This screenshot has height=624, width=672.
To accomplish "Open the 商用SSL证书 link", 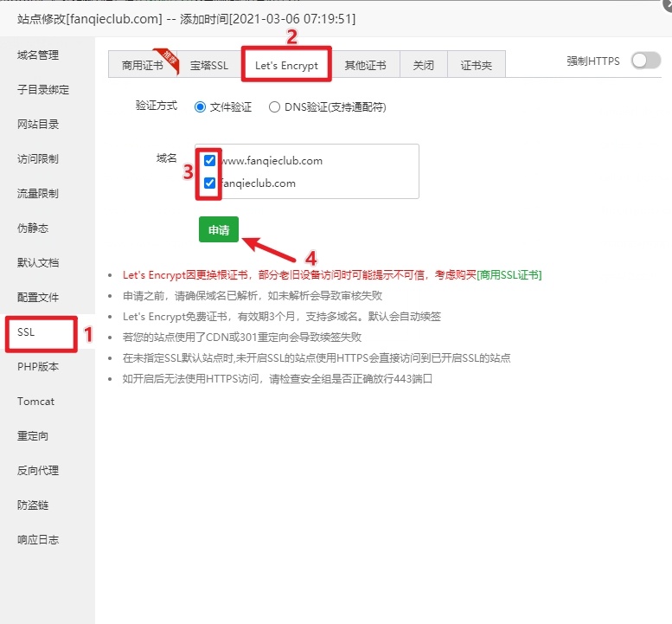I will [x=509, y=275].
